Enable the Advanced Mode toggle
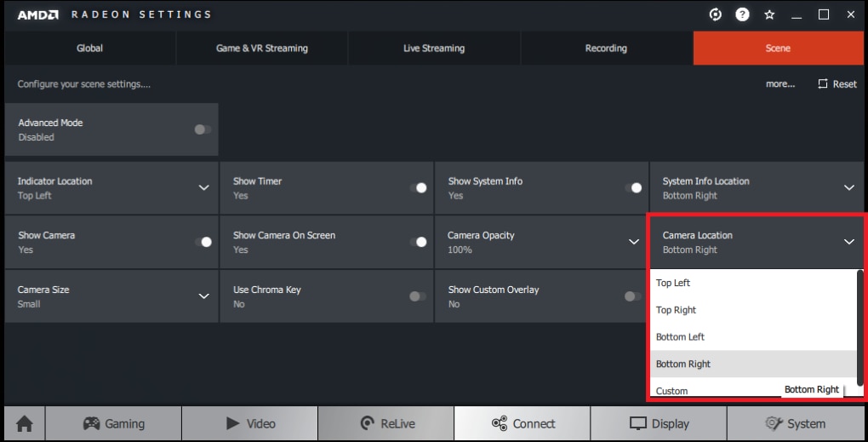Screen dimensions: 868x442 tap(203, 129)
